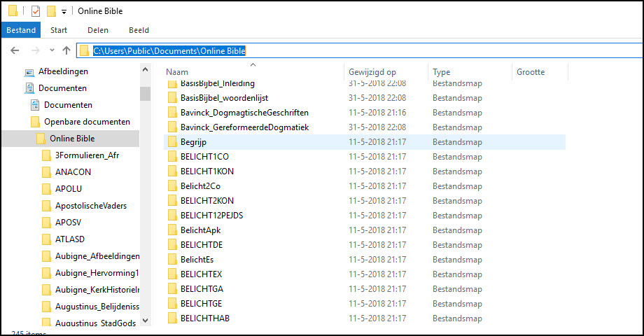Click the navigation pane scroll down arrow

(145, 321)
